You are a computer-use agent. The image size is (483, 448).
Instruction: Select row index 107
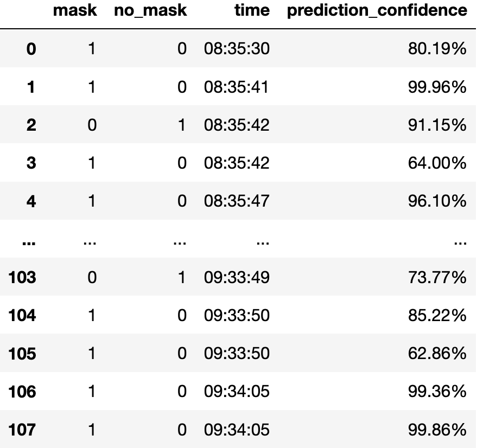pyautogui.click(x=22, y=430)
